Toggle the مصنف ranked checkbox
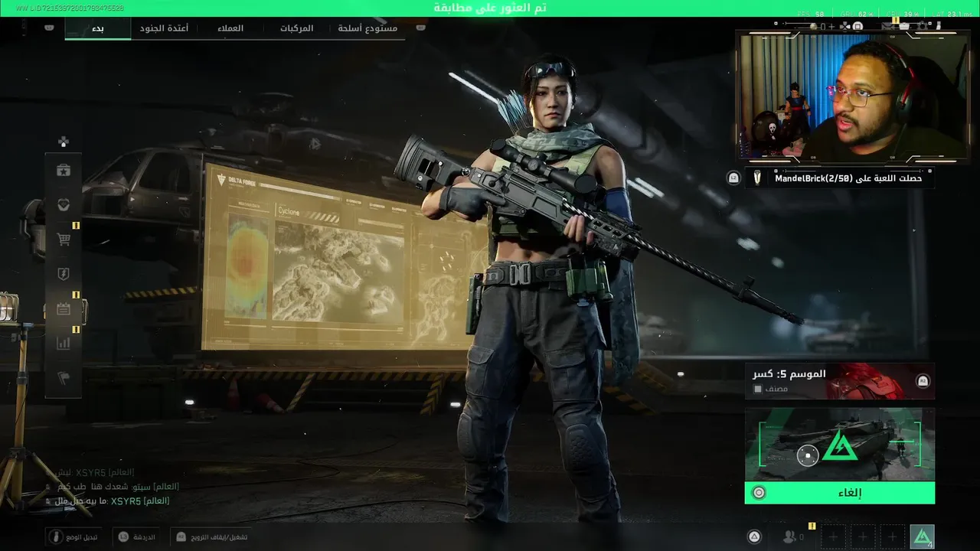Viewport: 980px width, 551px height. [x=758, y=389]
